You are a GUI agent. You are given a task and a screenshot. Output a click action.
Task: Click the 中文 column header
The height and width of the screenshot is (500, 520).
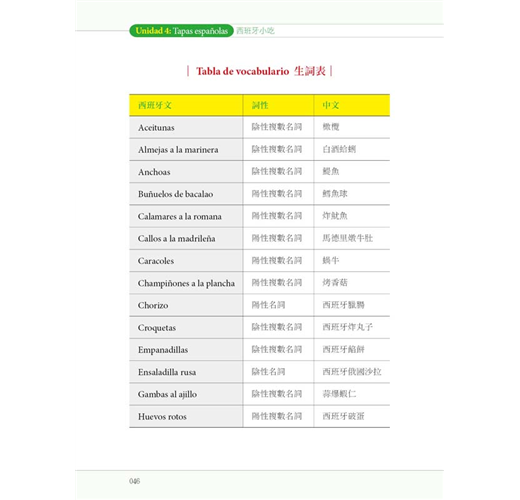point(331,105)
